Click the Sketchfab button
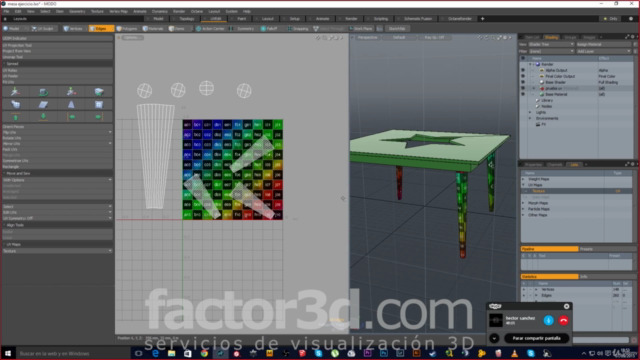Image resolution: width=640 pixels, height=360 pixels. tap(397, 29)
